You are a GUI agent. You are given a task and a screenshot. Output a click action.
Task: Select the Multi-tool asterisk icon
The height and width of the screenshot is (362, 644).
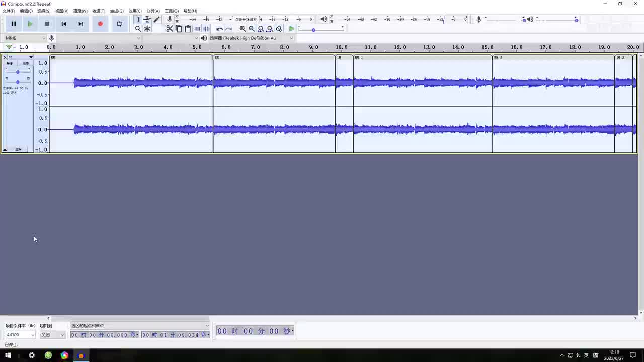point(147,29)
